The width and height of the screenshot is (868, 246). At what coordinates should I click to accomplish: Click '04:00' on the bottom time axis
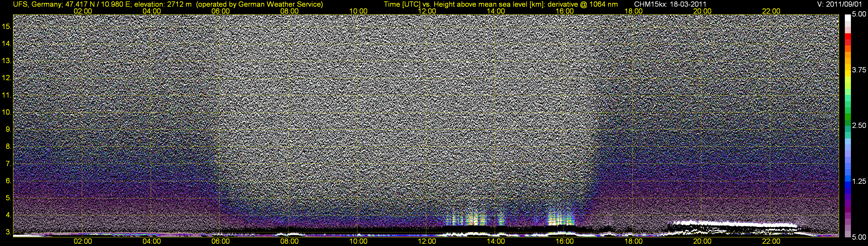[152, 241]
